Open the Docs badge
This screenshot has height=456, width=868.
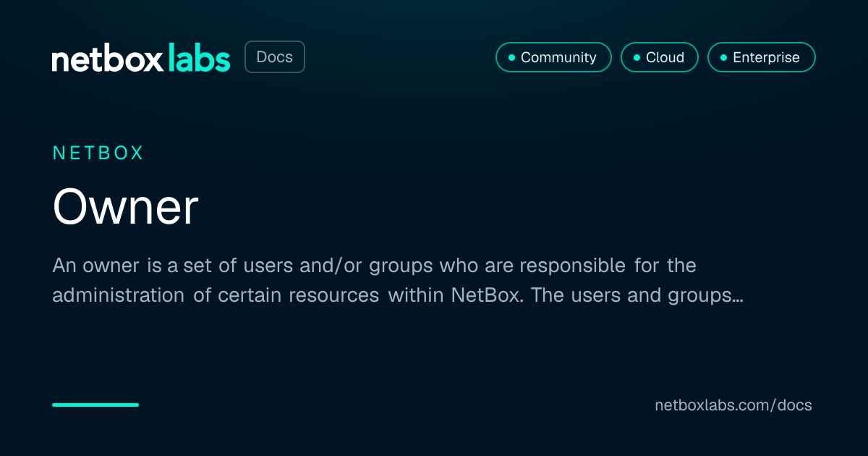click(x=275, y=57)
